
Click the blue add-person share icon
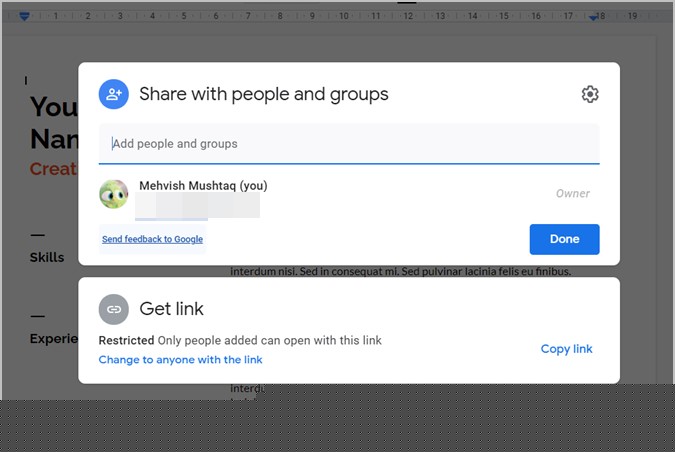pos(114,94)
